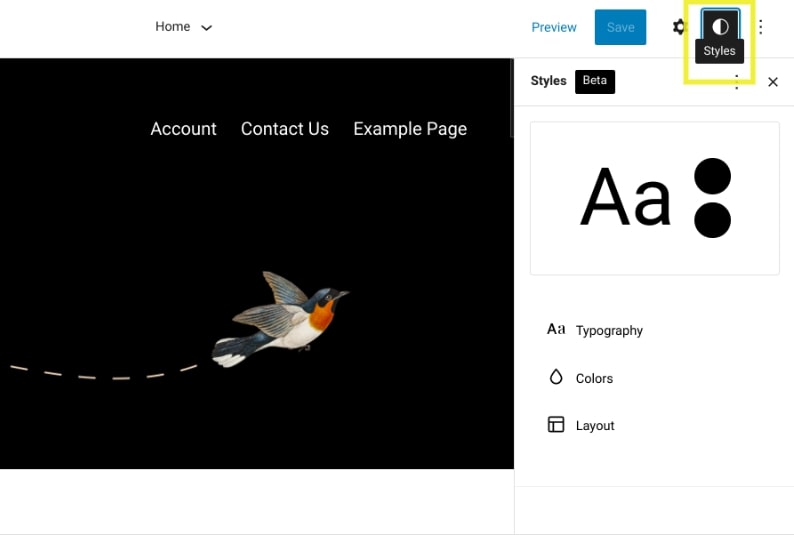Click the Layout grid icon
The width and height of the screenshot is (794, 537).
coord(556,425)
